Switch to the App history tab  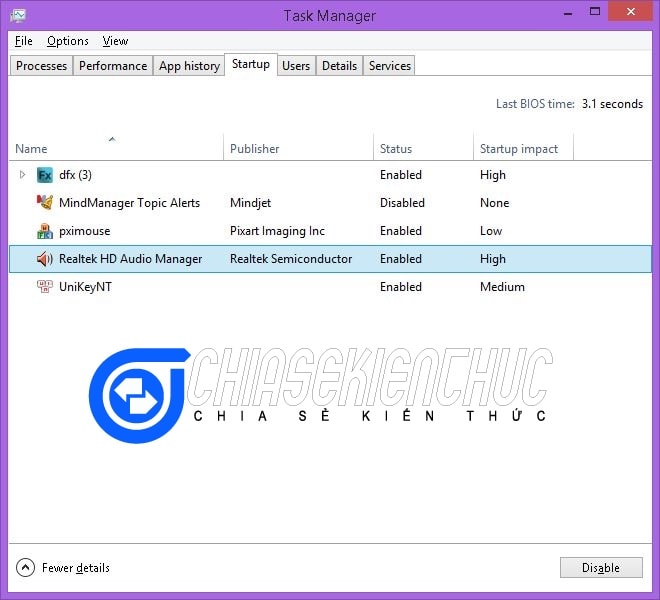tap(189, 66)
